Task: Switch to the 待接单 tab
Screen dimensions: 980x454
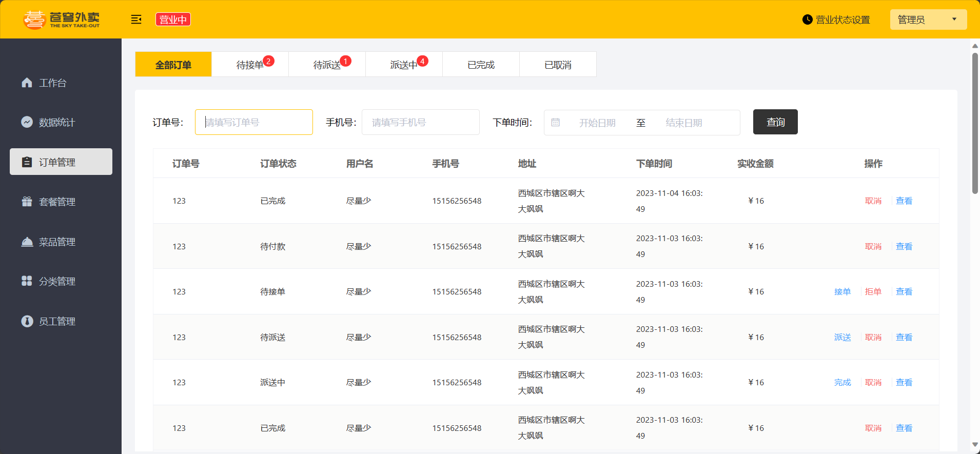Action: click(250, 65)
